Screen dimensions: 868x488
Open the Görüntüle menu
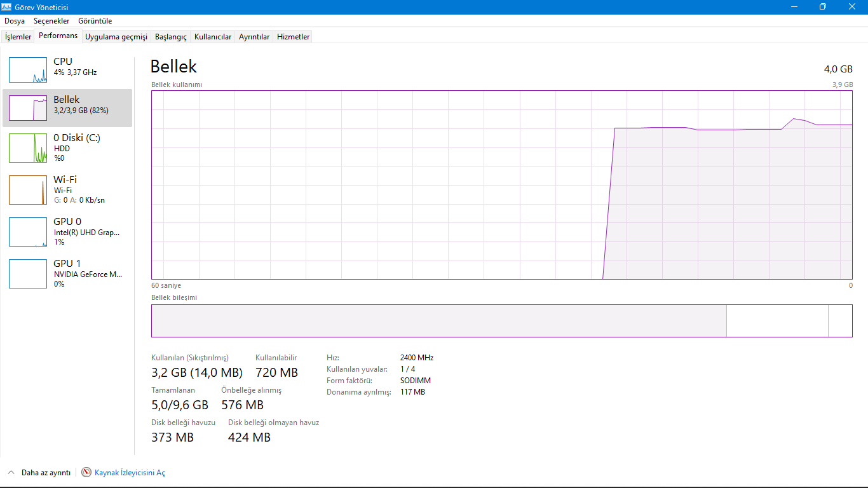(95, 21)
